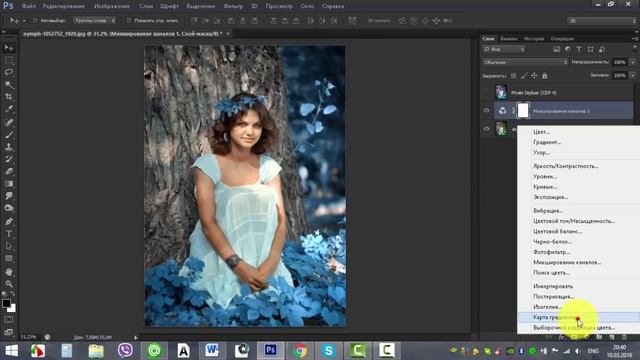Open the Группы слоев dropdown
The width and height of the screenshot is (640, 360).
coord(94,20)
